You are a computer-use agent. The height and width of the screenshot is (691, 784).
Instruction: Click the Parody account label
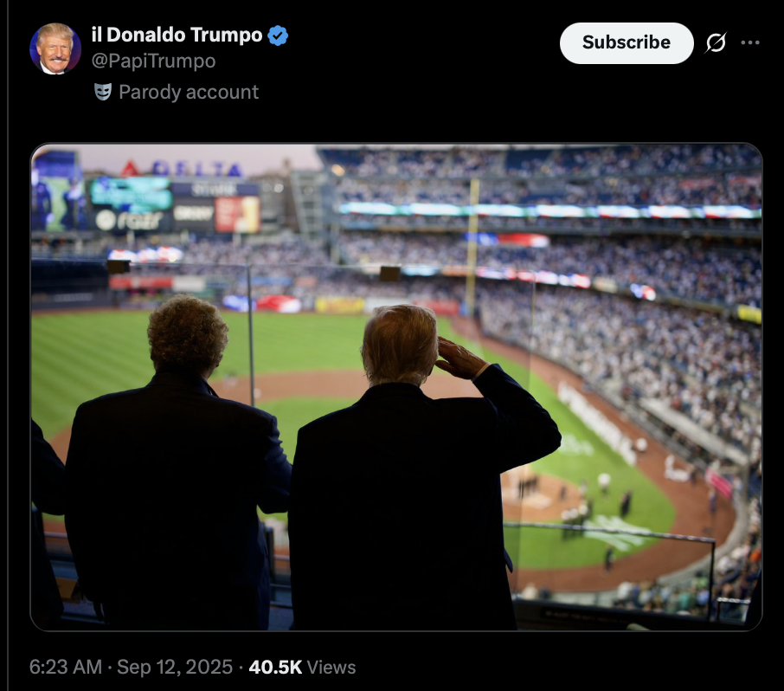[189, 92]
